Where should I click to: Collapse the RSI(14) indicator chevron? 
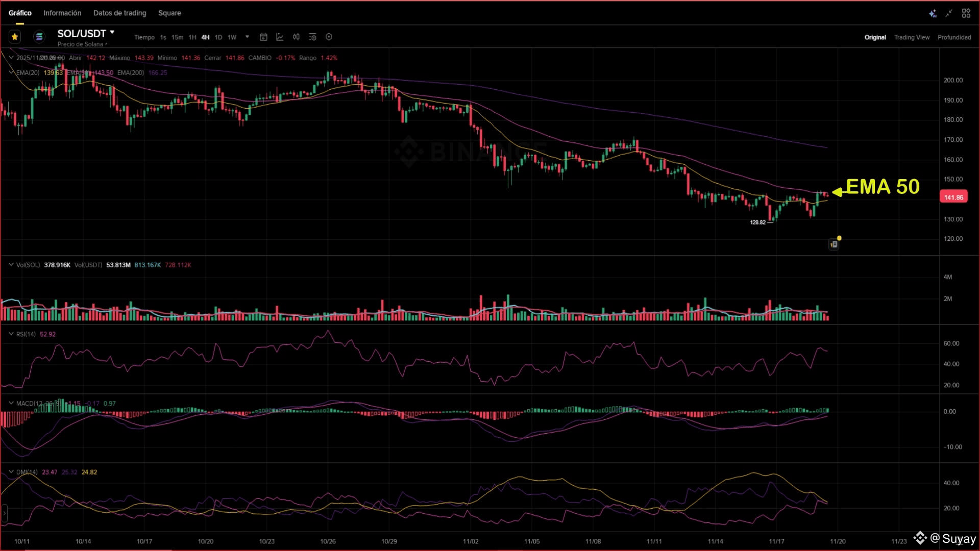11,334
